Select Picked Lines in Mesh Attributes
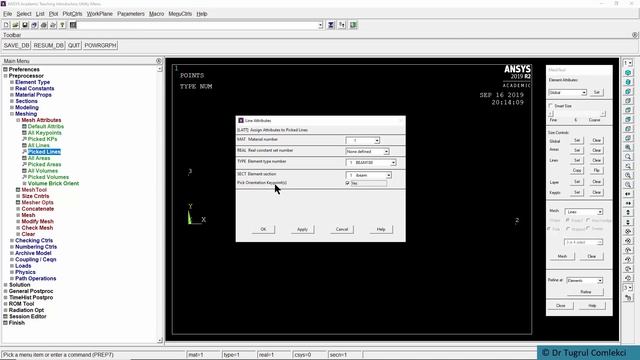Screen dimensions: 640x360 tap(44, 152)
